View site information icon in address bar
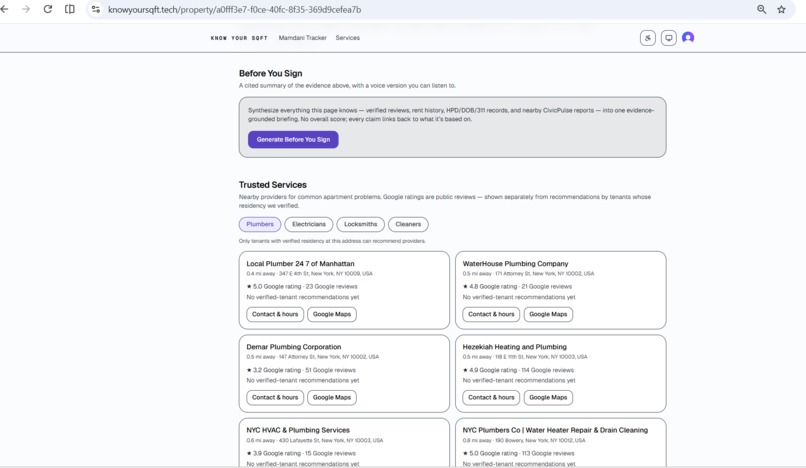Screen dimensions: 806x468 (x=96, y=9)
